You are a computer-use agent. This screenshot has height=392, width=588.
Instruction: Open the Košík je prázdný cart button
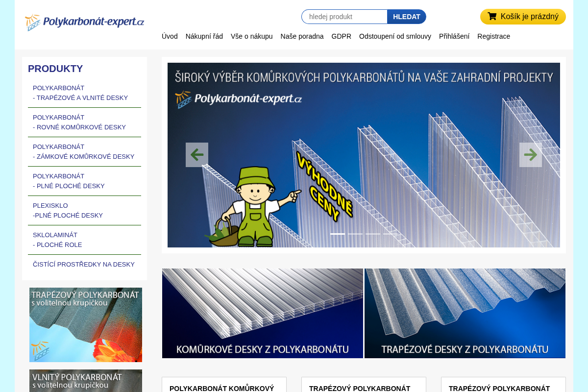tap(523, 17)
